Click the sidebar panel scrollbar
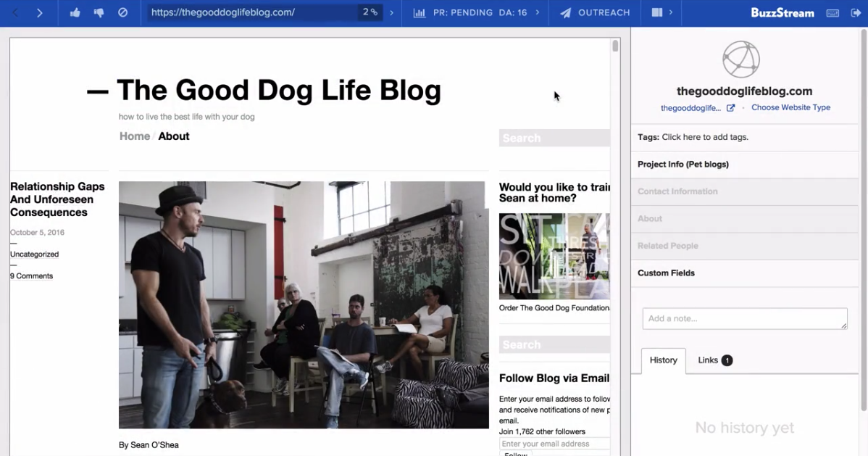 coord(864,220)
